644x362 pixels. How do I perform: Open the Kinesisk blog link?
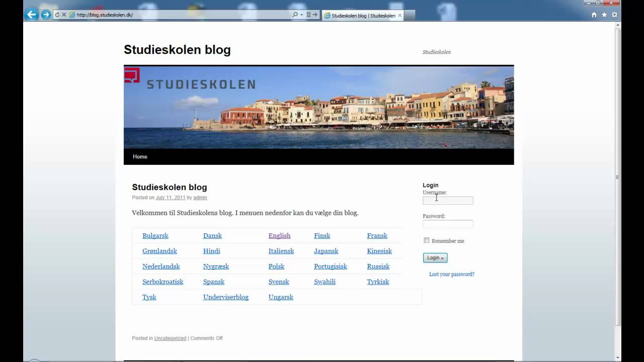click(379, 251)
